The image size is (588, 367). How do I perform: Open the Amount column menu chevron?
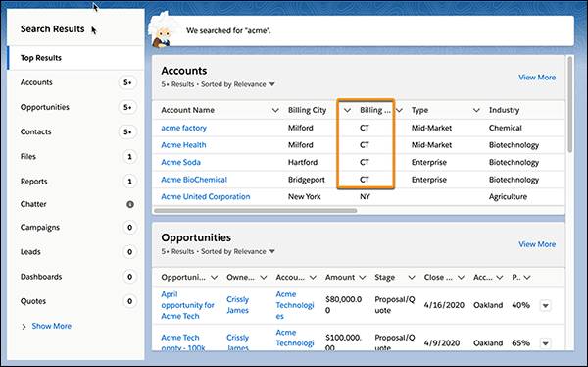[x=363, y=278]
